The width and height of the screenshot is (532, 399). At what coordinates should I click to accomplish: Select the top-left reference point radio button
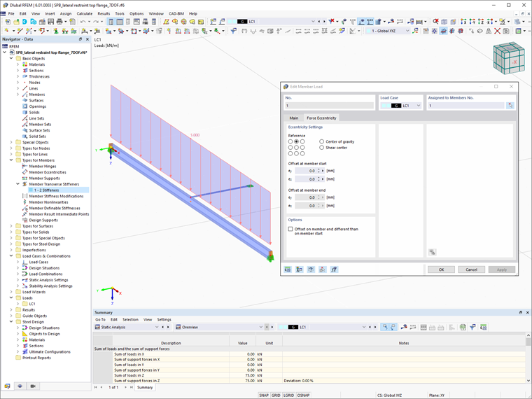click(290, 141)
